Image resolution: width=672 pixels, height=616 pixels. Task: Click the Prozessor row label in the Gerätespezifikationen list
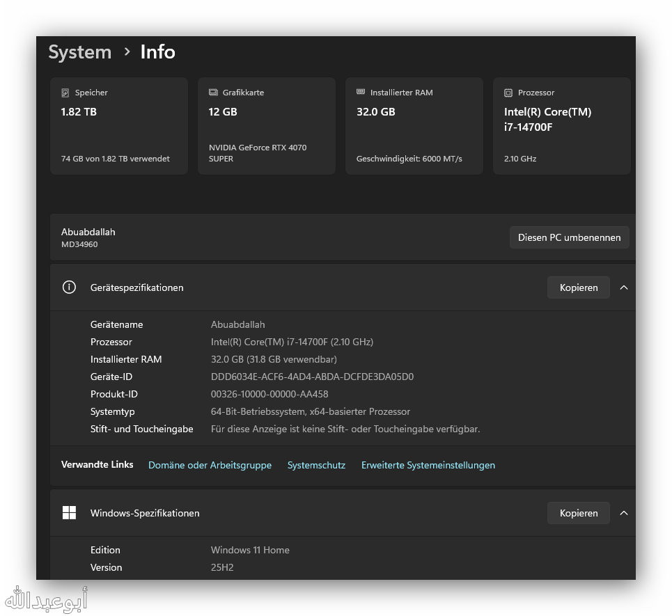tap(111, 342)
